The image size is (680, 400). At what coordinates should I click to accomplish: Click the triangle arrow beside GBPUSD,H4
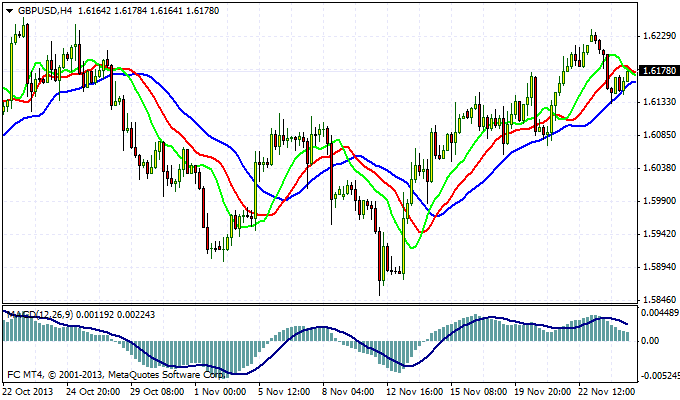9,11
